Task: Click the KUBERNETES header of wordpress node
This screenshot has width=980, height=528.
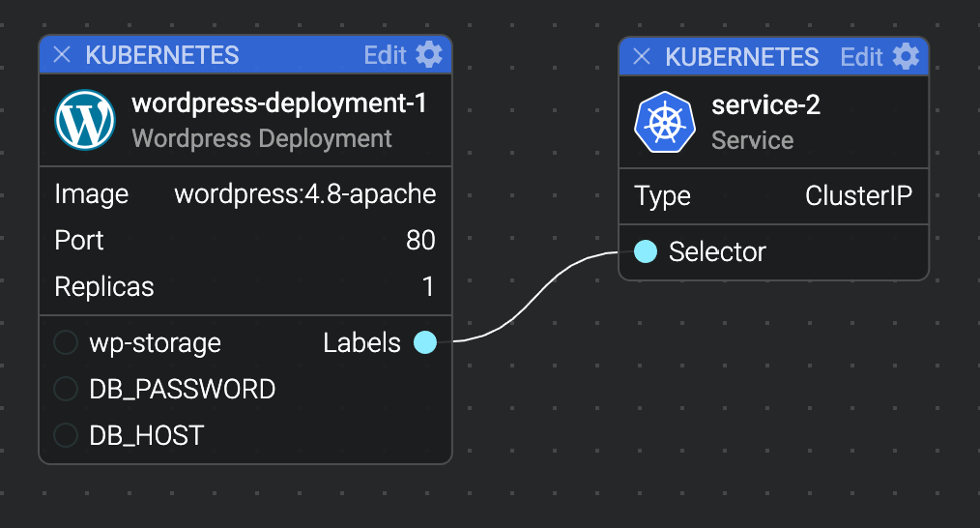Action: pyautogui.click(x=162, y=56)
